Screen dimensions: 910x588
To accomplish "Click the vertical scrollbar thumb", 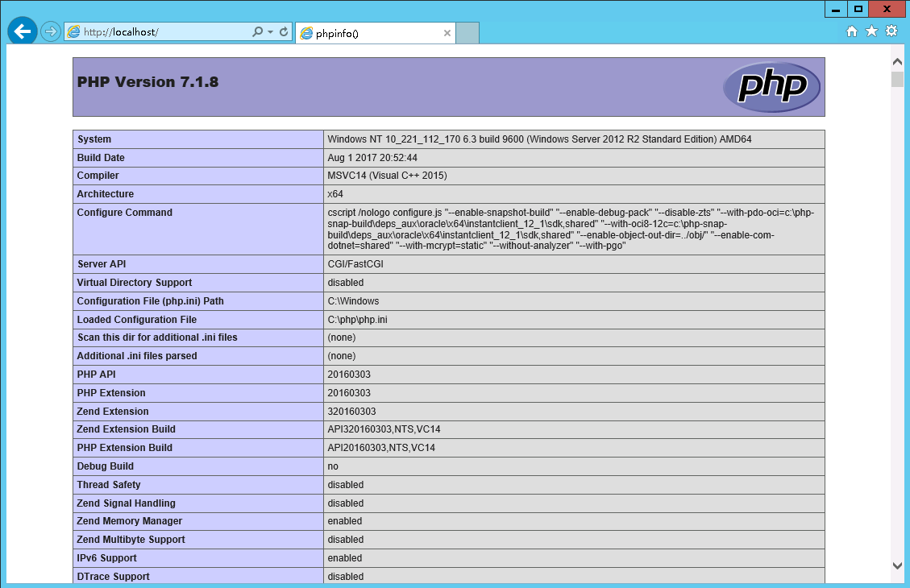I will coord(897,79).
